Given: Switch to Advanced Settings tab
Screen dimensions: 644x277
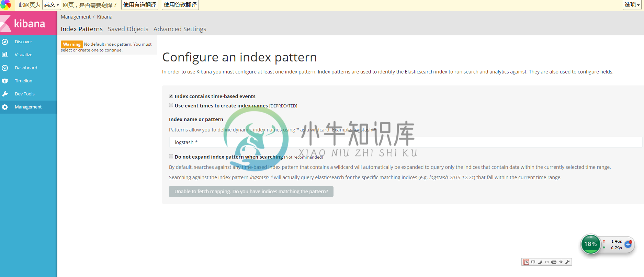Looking at the screenshot, I should click(180, 29).
